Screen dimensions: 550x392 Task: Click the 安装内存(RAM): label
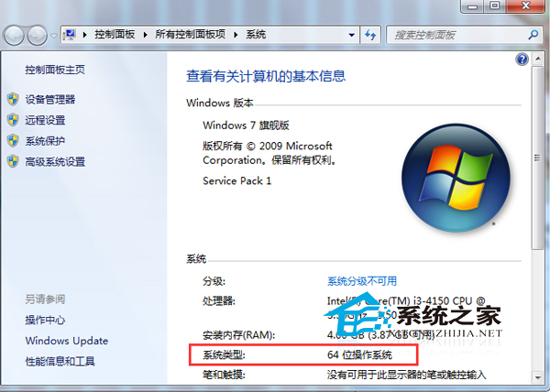[239, 335]
